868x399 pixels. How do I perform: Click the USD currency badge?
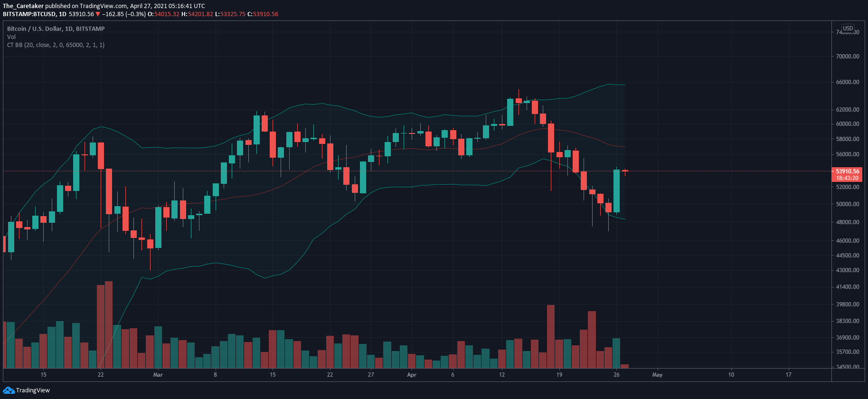(848, 28)
